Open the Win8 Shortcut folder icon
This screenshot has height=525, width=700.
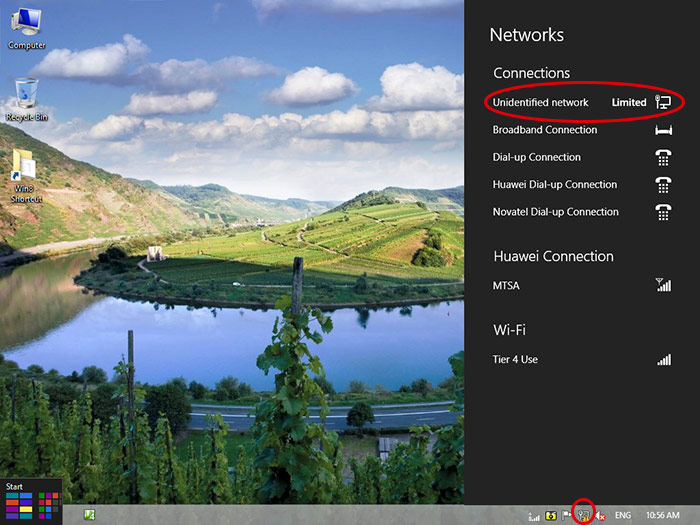26,176
